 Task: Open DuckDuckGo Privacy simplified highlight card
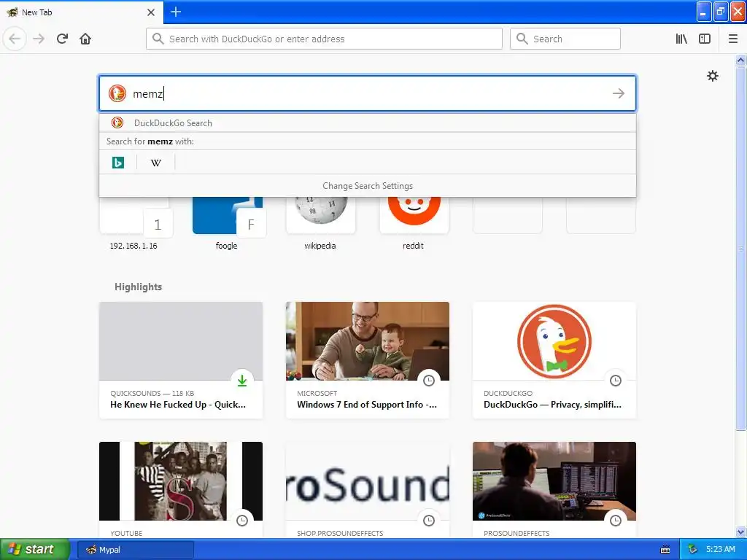tap(554, 360)
